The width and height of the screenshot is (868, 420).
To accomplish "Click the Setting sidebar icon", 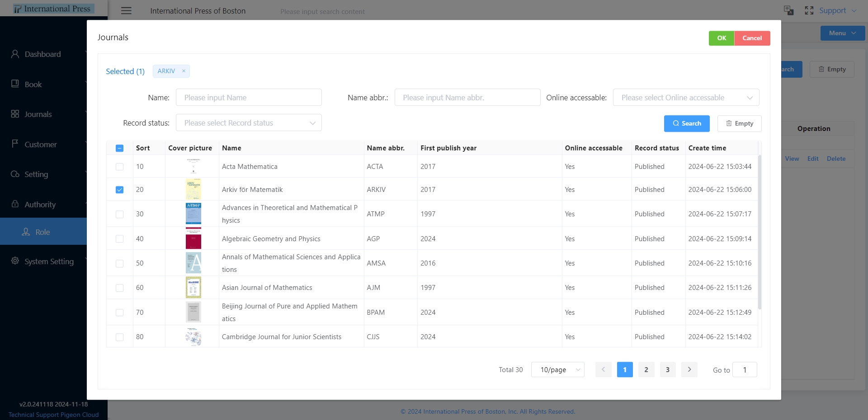I will 15,174.
